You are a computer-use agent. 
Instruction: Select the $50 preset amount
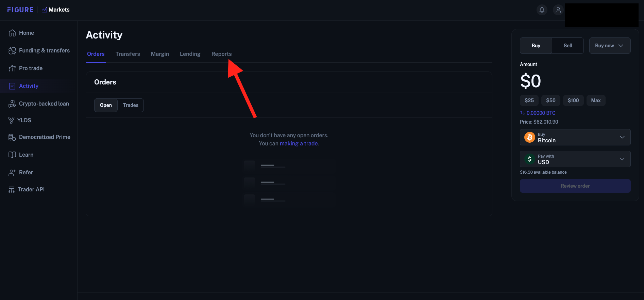click(551, 100)
